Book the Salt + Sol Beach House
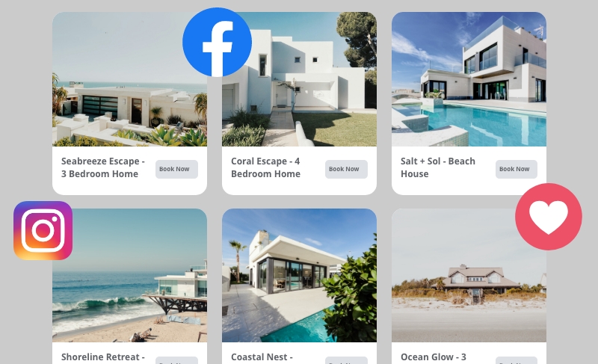The width and height of the screenshot is (598, 364). (517, 169)
